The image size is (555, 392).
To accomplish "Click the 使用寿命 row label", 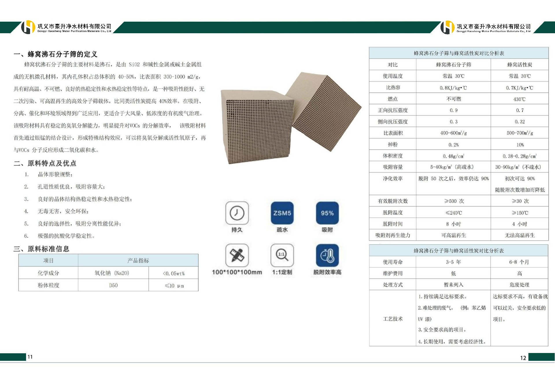I will coord(393,262).
